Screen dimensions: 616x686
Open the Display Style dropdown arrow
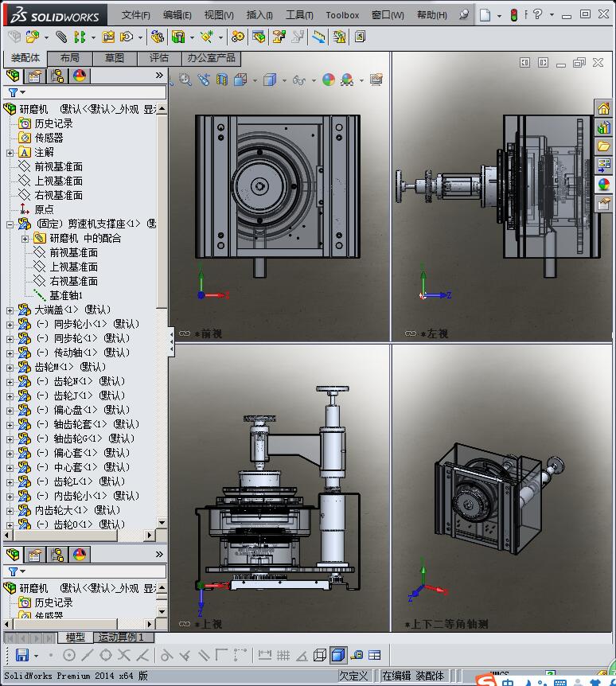284,80
